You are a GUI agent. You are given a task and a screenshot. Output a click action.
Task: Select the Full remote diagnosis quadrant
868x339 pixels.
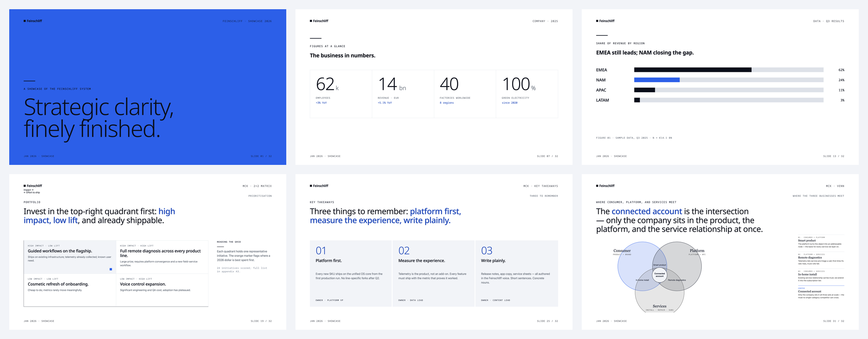(162, 257)
